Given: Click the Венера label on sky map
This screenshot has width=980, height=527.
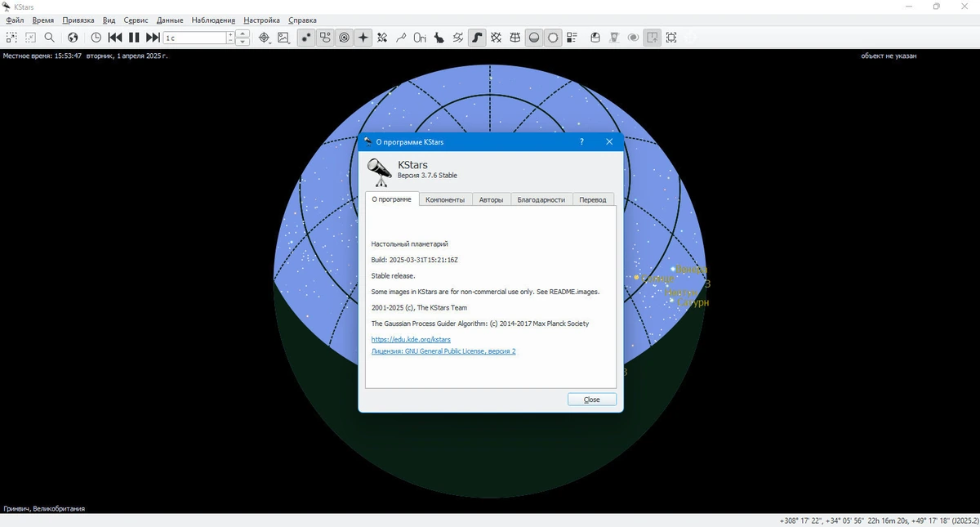Looking at the screenshot, I should point(692,270).
